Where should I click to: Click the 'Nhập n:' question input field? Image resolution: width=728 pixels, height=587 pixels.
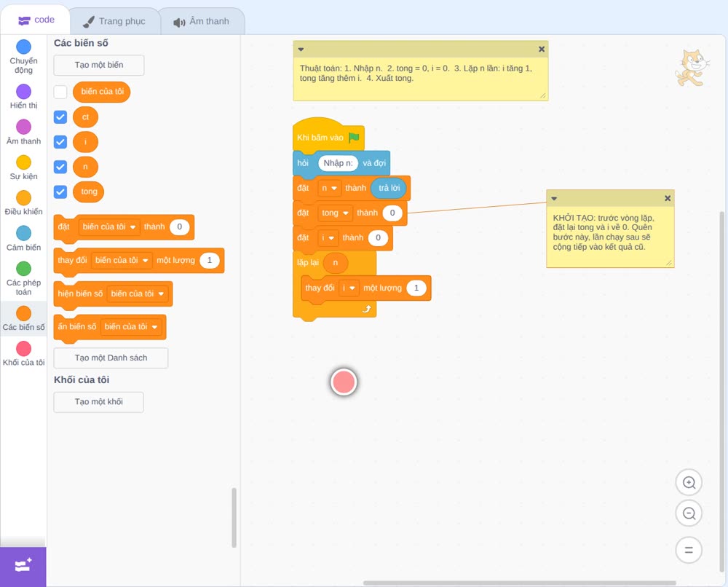338,163
